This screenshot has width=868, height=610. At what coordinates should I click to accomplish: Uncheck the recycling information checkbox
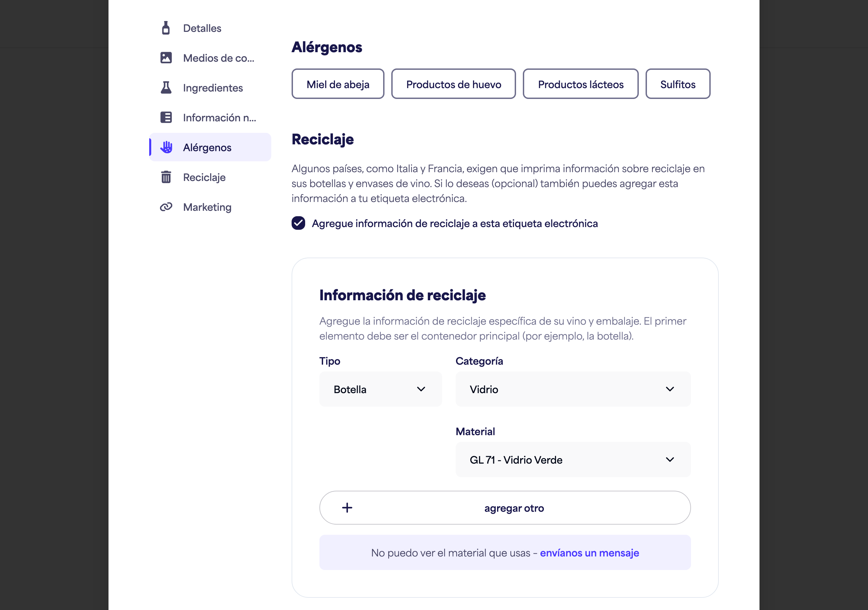pyautogui.click(x=298, y=223)
